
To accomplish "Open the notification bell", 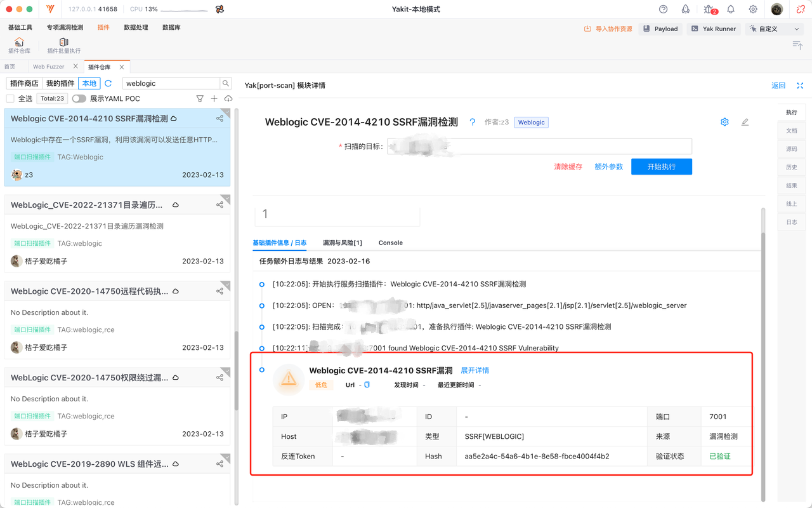I will click(731, 10).
